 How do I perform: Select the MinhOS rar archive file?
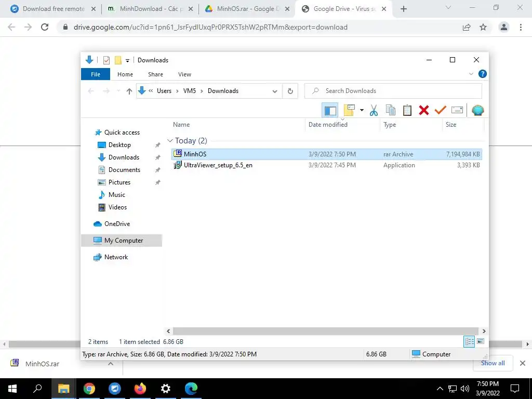click(327, 154)
